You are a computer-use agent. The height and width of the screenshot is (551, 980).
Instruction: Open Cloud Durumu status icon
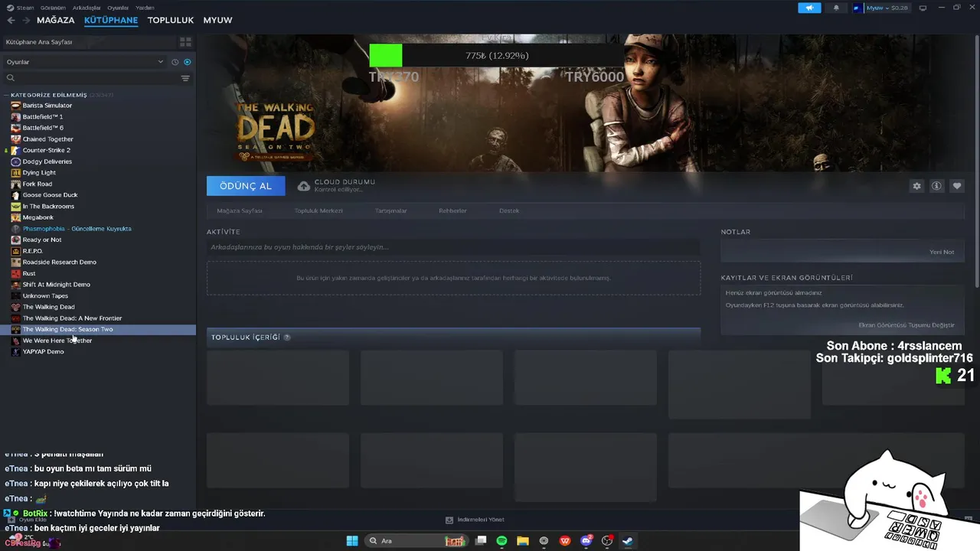pyautogui.click(x=304, y=186)
